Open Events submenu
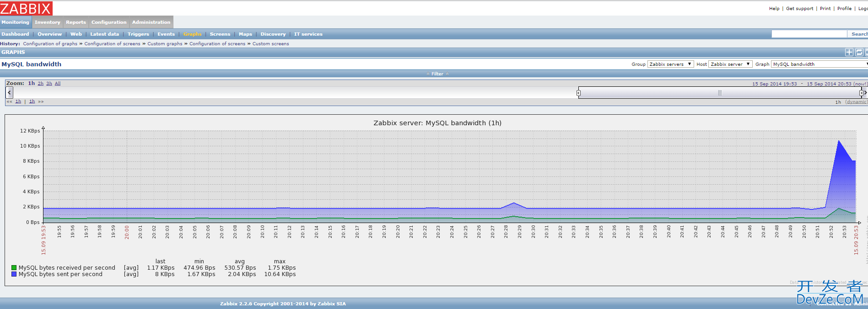This screenshot has height=309, width=868. (x=166, y=34)
